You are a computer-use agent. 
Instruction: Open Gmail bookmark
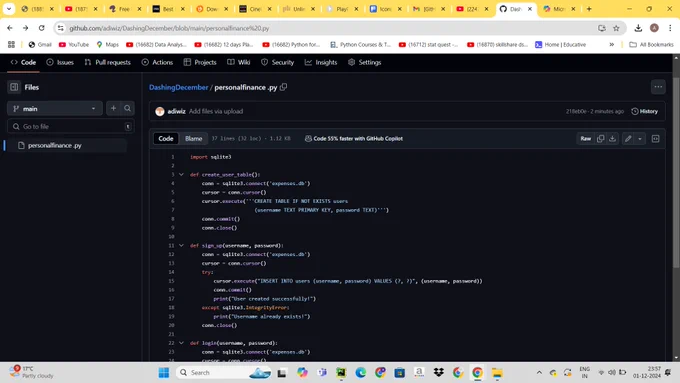(40, 44)
